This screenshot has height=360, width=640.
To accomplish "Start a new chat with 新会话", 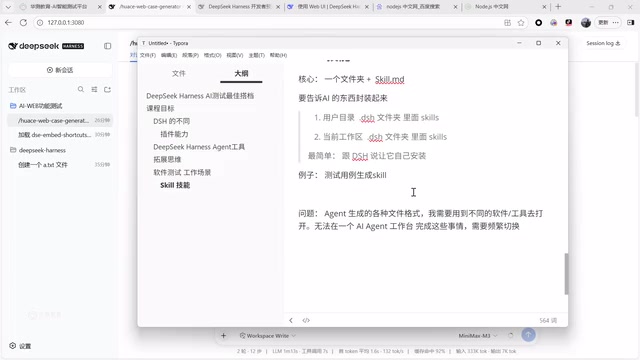I will (60, 70).
